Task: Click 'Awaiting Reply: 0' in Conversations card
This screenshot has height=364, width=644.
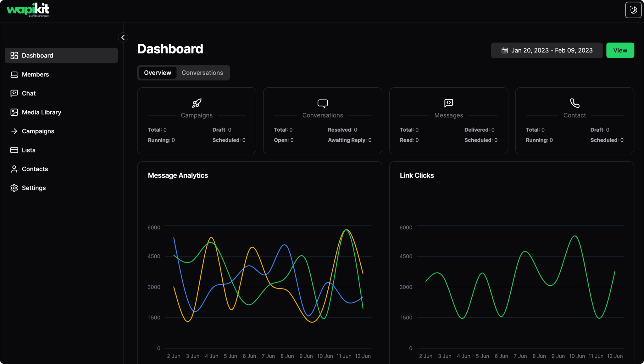Action: click(350, 140)
